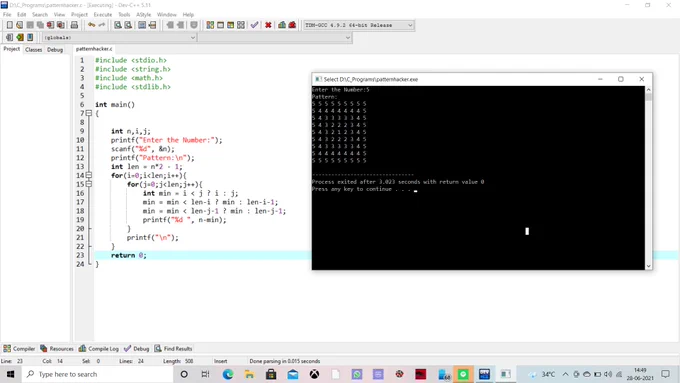
Task: Open the Profile Analysis chart icon
Action: 282,25
